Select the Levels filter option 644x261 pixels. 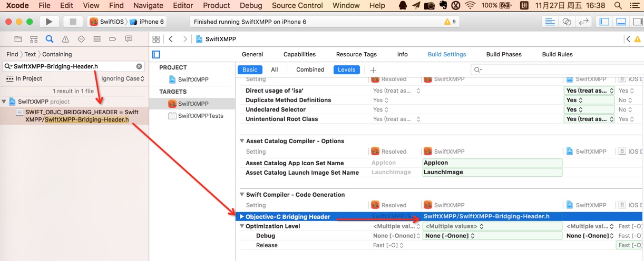point(346,69)
